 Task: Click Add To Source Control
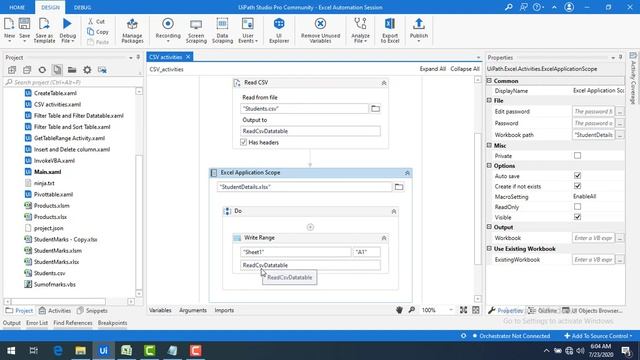(598, 336)
